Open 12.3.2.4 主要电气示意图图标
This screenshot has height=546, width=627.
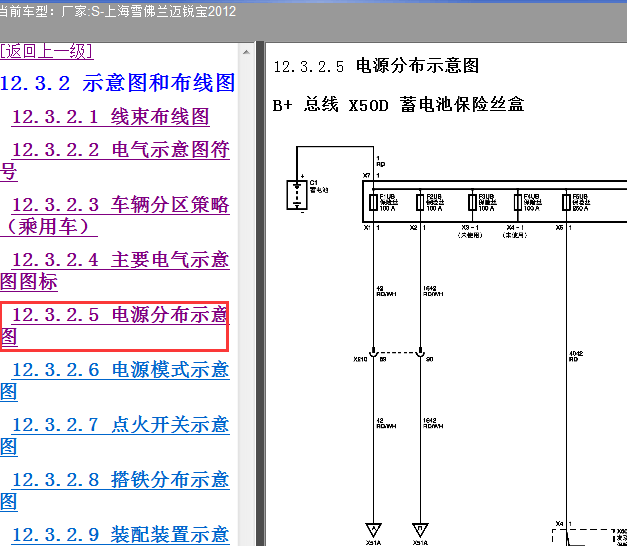tap(115, 270)
